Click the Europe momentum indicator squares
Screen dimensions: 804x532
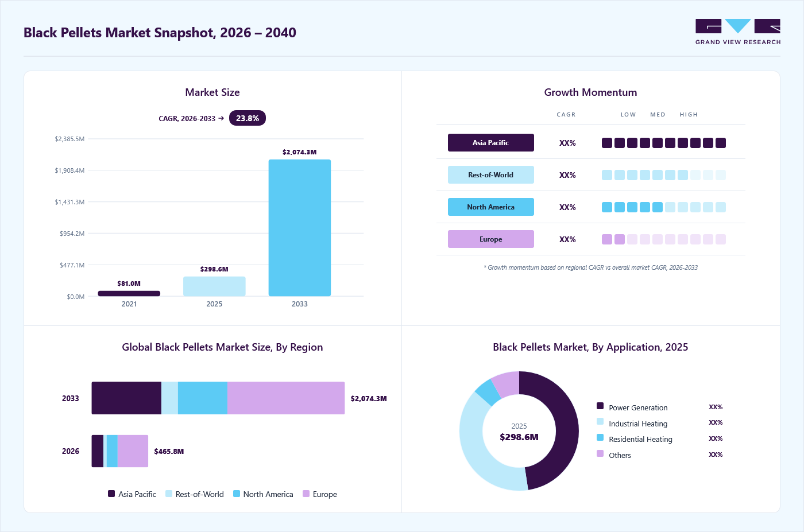664,239
